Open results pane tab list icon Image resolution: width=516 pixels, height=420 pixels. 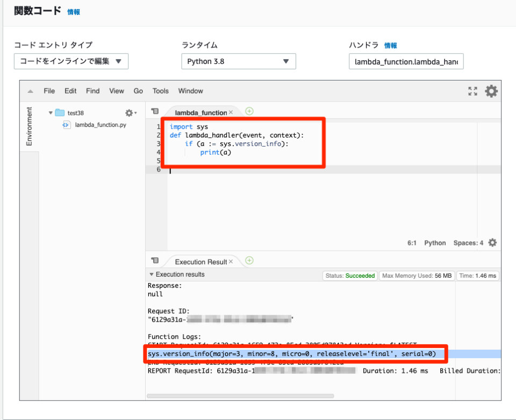click(155, 260)
